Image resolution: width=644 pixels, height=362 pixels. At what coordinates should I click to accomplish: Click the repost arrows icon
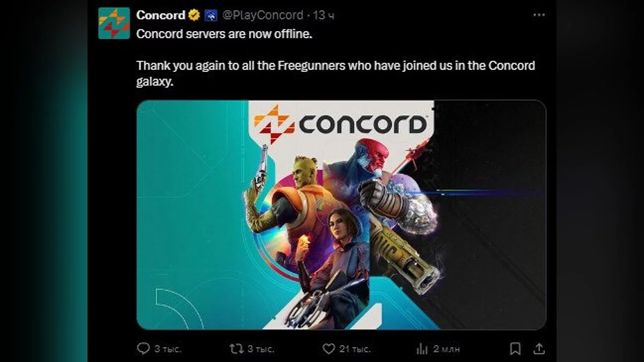pos(236,349)
